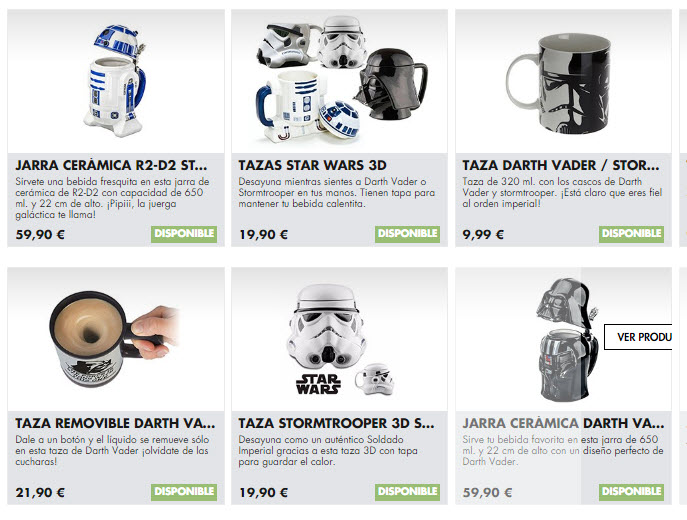687x520 pixels.
Task: Click the Tazas Star Wars 3D description text
Action: 336,192
